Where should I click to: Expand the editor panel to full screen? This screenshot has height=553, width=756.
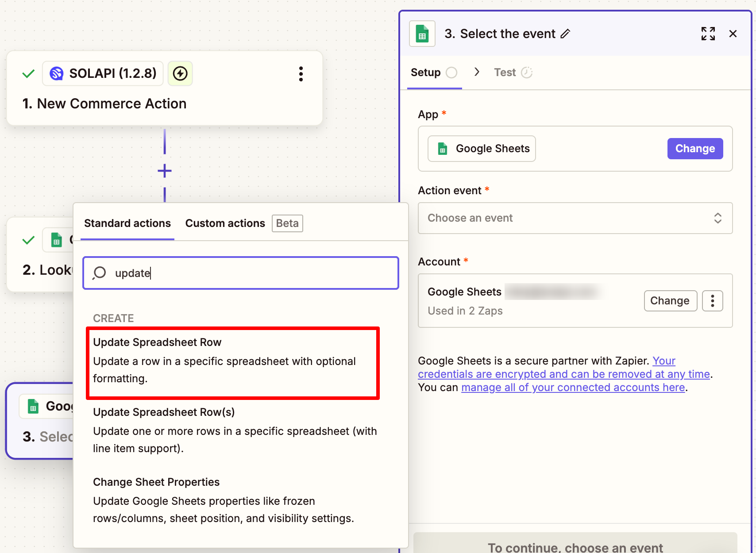[x=708, y=34]
